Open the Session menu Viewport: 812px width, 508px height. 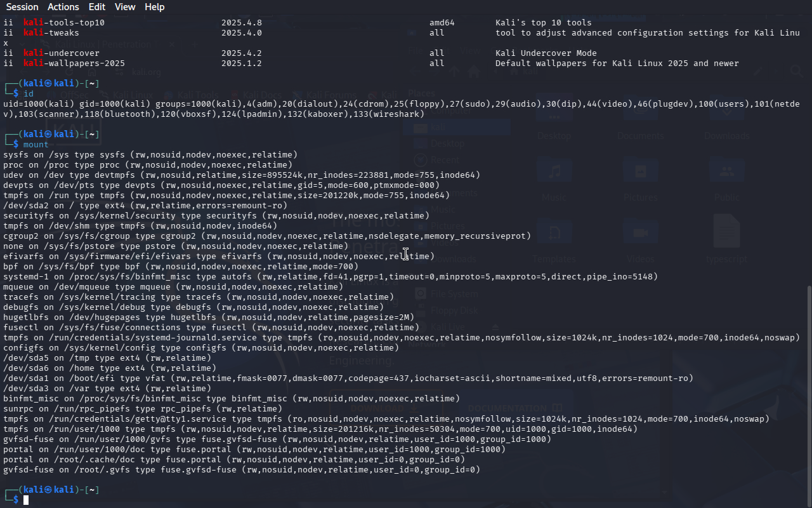tap(22, 7)
